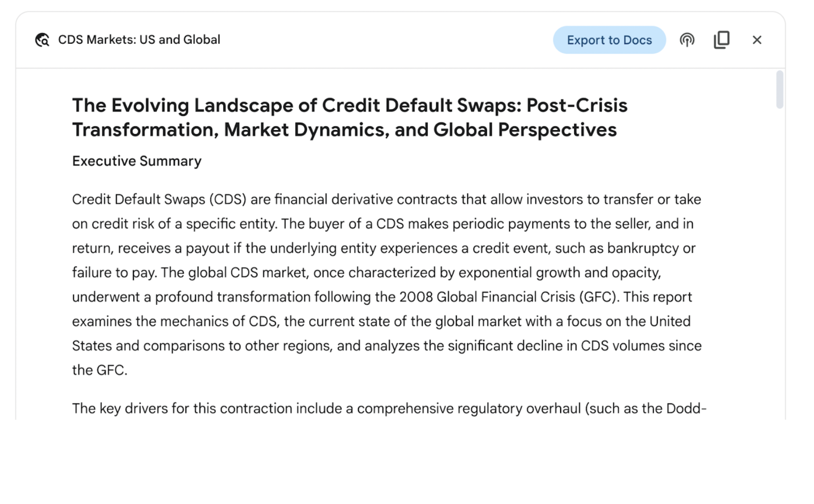Click the words 'bankruptcy or' in the paragraph
This screenshot has width=814, height=504.
click(651, 248)
